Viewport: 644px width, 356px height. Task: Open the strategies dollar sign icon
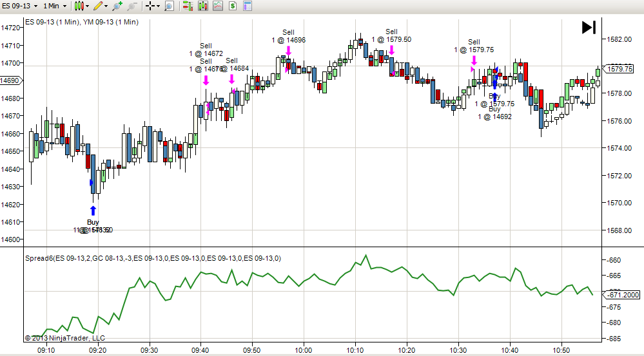[x=233, y=6]
